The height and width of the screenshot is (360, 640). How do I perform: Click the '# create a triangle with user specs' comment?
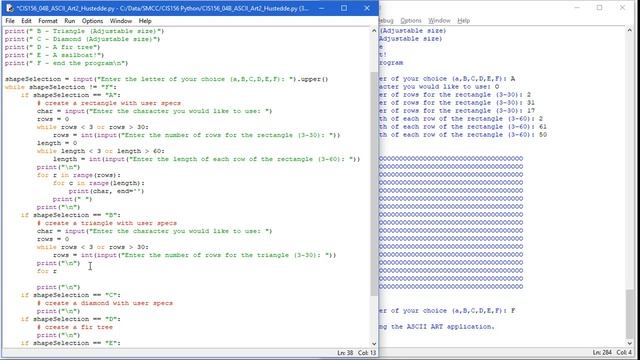click(x=107, y=223)
